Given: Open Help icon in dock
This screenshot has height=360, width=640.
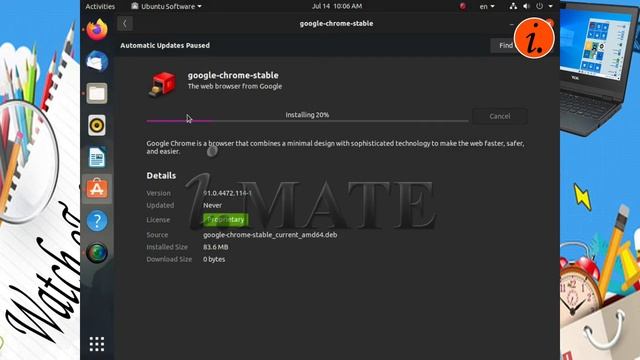Looking at the screenshot, I should (x=97, y=221).
